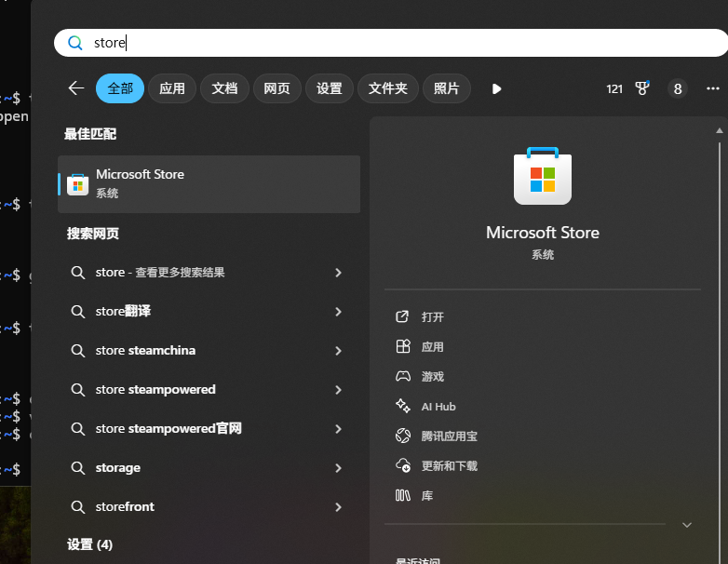The height and width of the screenshot is (564, 728).
Task: Click the search magnifier icon in search box
Action: [x=75, y=43]
